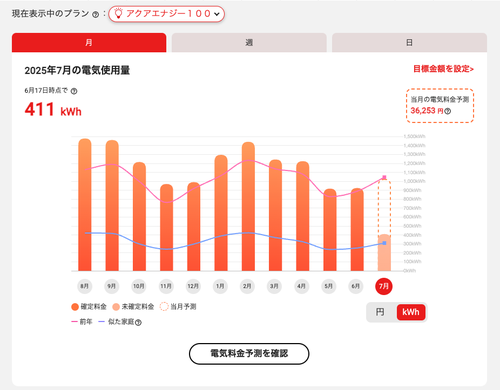Select the highlighted 7月 month button

click(x=384, y=286)
